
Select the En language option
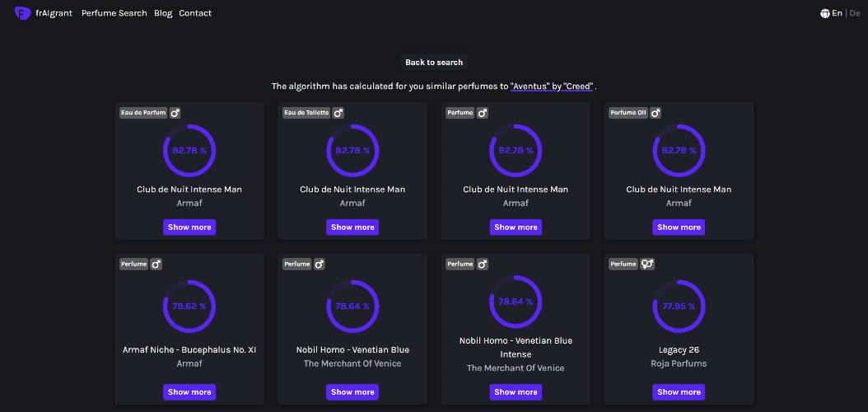tap(837, 13)
